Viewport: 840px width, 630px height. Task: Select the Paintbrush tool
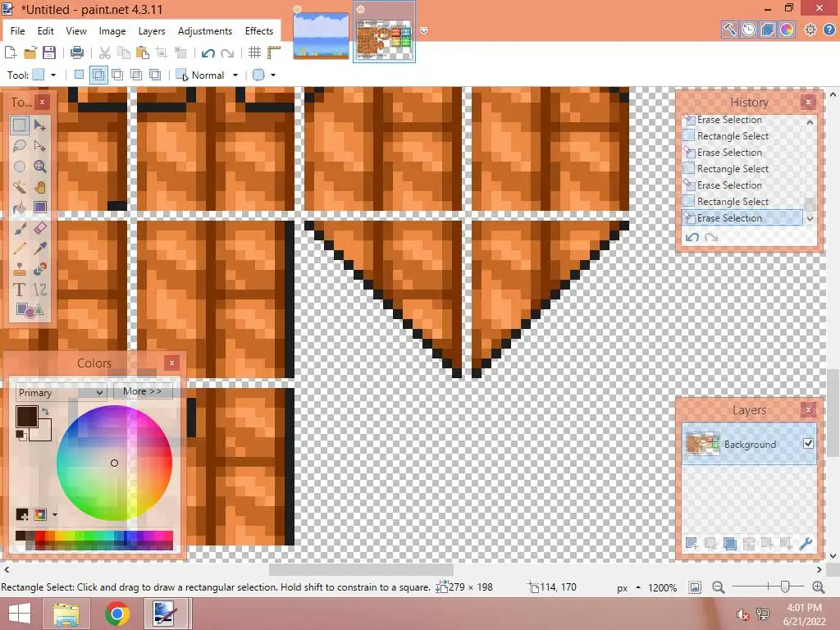20,229
